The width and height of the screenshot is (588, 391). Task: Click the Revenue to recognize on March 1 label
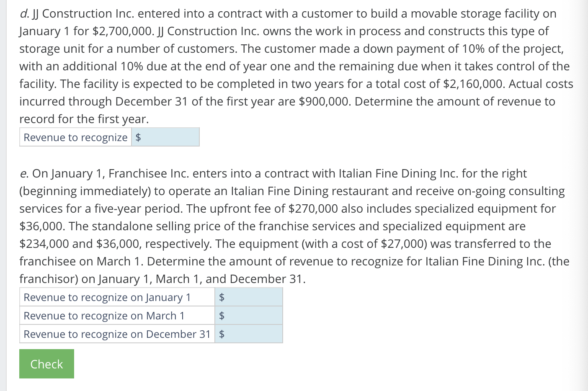(104, 315)
